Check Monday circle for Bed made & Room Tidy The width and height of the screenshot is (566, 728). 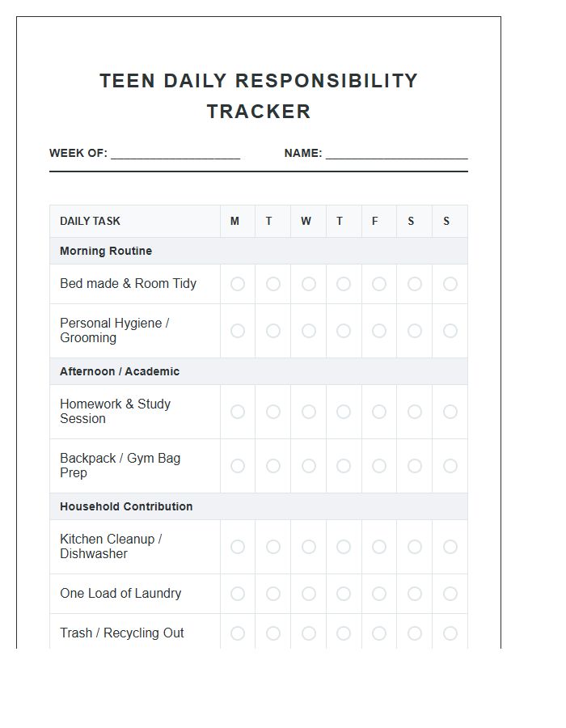pos(238,284)
